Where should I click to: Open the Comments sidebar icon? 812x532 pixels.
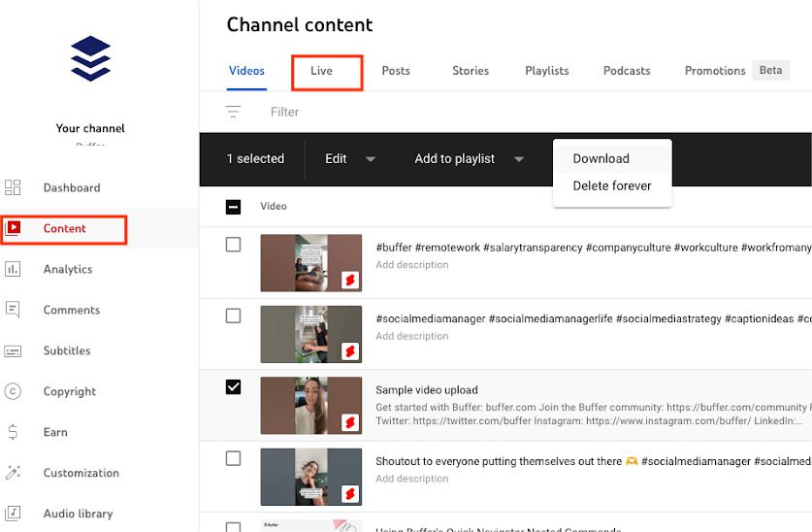click(13, 310)
